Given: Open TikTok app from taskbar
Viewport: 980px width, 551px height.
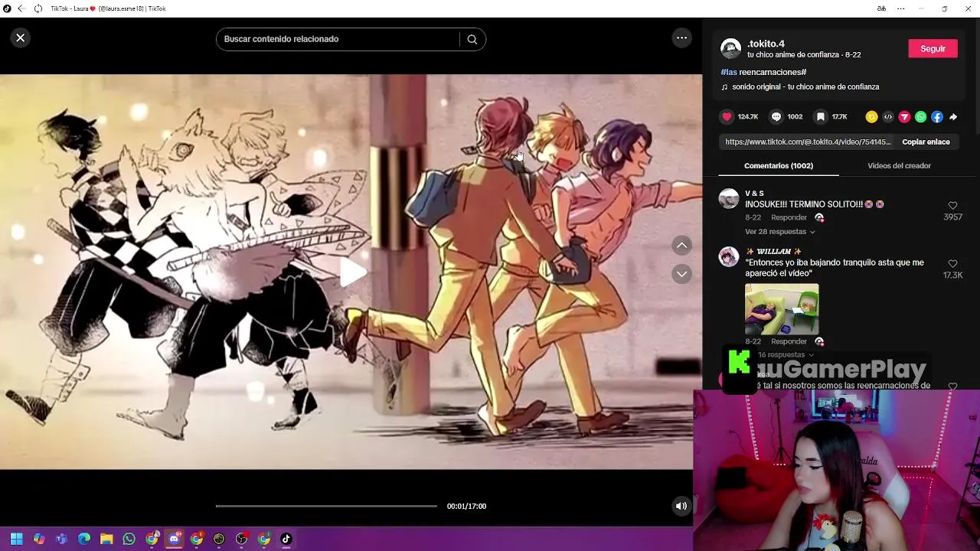Looking at the screenshot, I should (x=286, y=539).
